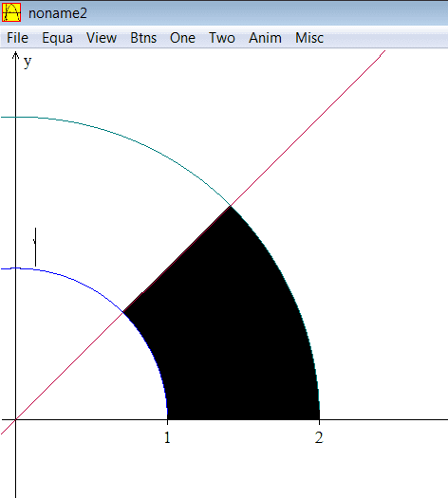Open the Btns menu
The width and height of the screenshot is (448, 498).
(143, 38)
